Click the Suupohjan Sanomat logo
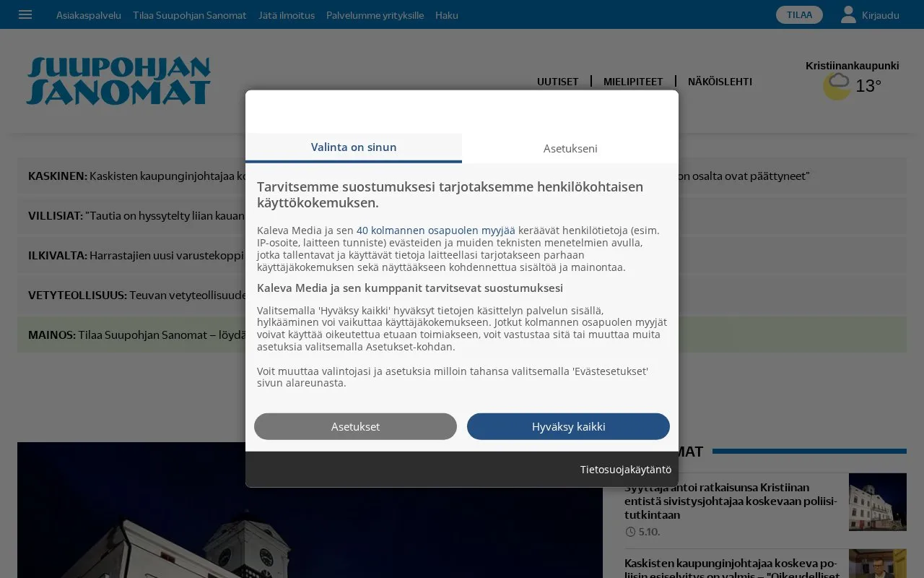 coord(118,81)
